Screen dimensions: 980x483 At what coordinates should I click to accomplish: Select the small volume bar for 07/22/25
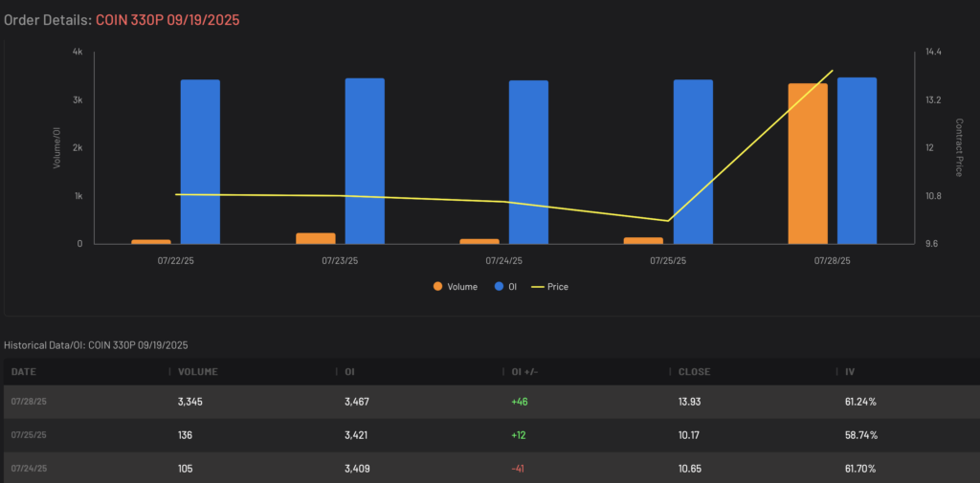tap(150, 242)
